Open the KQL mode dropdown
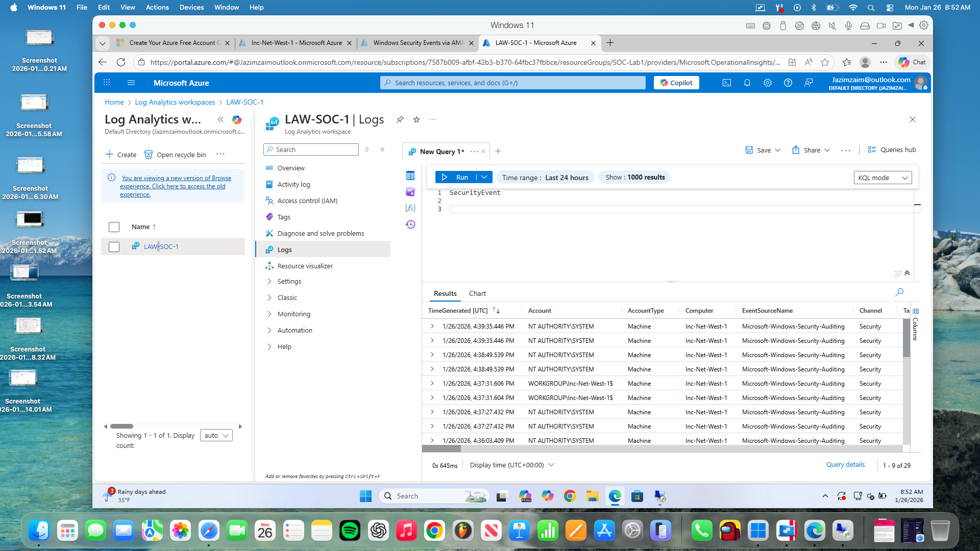 [x=883, y=178]
